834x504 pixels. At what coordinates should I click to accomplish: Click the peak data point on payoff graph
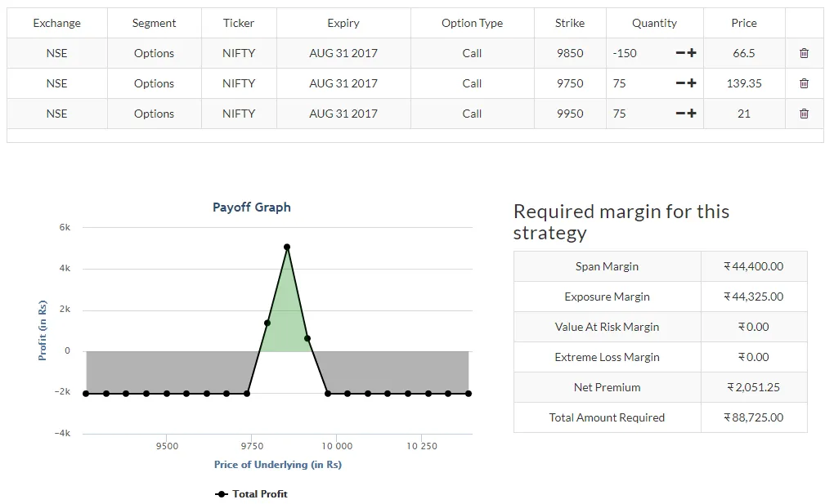[287, 246]
